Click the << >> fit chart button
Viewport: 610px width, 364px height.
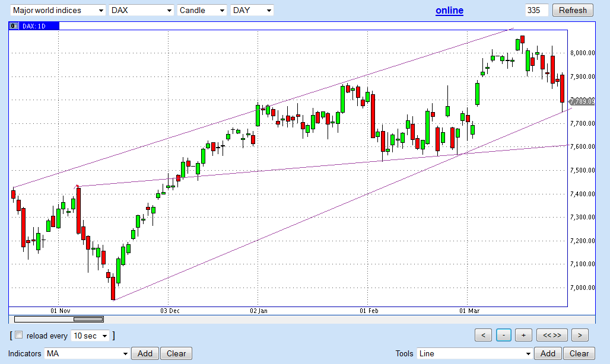pyautogui.click(x=552, y=335)
